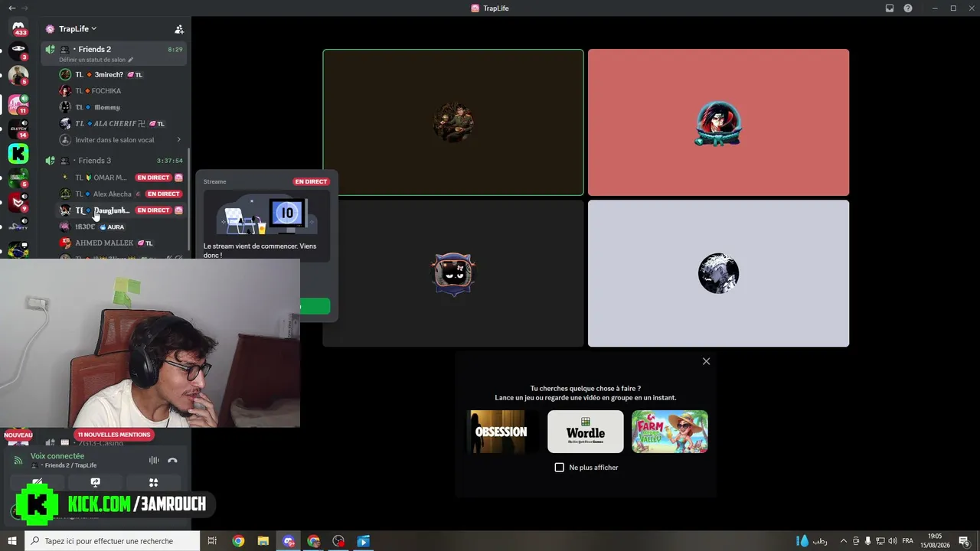Open activities launcher in voice panel
The image size is (980, 551).
(x=153, y=483)
